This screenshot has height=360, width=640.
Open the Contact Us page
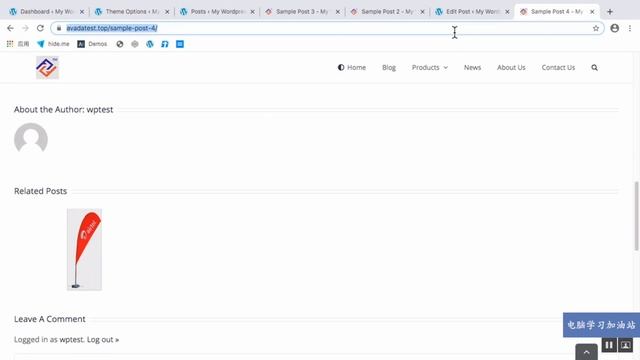(558, 67)
